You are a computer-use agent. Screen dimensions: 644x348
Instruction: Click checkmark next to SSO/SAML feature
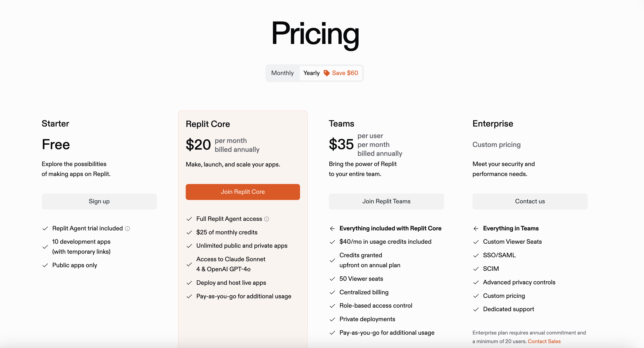click(476, 255)
